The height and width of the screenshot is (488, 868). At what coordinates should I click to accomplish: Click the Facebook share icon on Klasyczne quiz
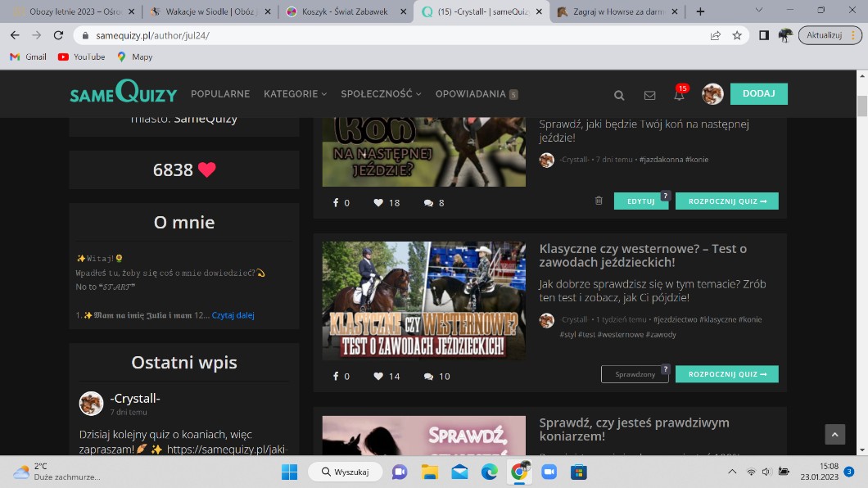(336, 377)
